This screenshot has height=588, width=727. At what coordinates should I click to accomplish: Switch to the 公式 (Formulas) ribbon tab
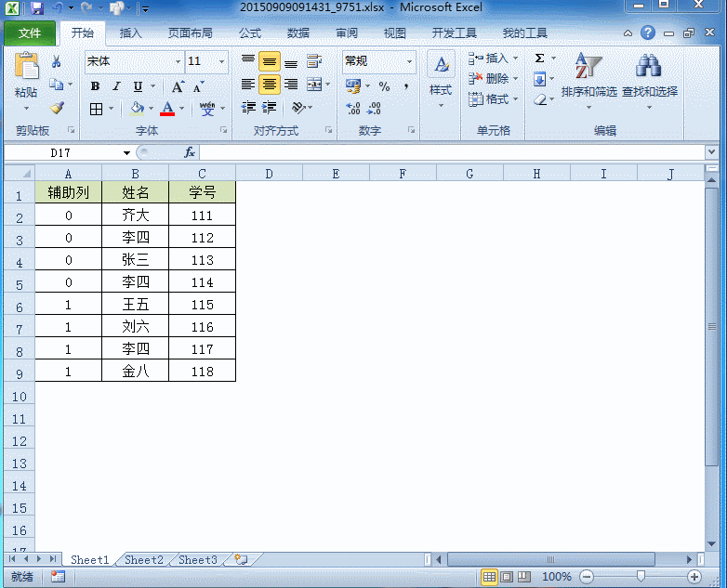pyautogui.click(x=249, y=33)
